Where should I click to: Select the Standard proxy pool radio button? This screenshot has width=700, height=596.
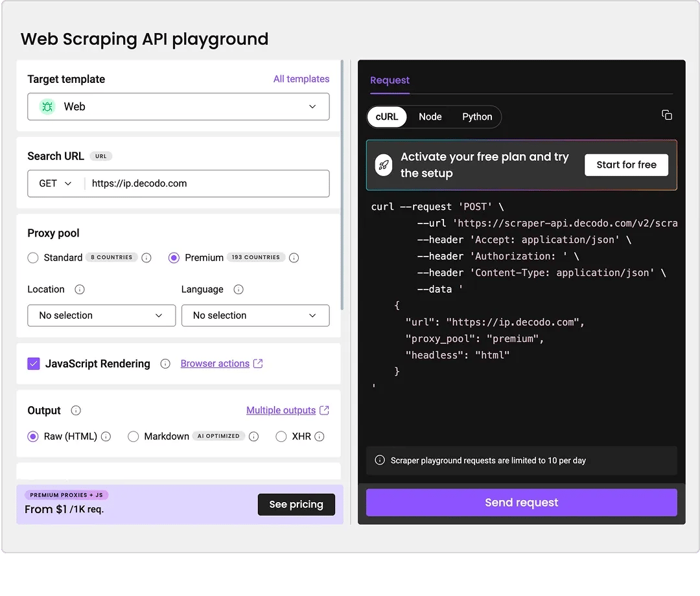point(33,258)
